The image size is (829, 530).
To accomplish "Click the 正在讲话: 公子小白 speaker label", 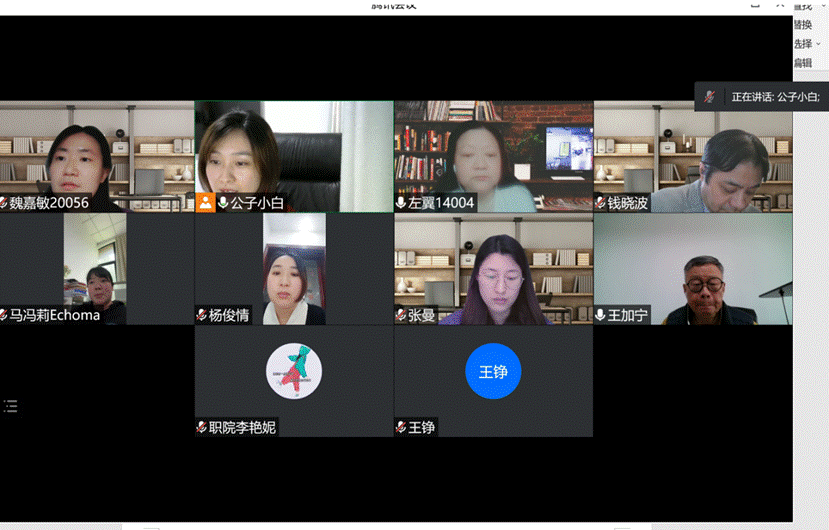I will pos(775,97).
